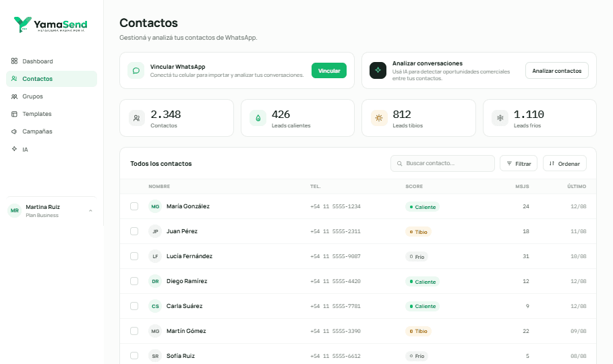Viewport: 613px width, 364px height.
Task: Click the TEL. column header
Action: pyautogui.click(x=316, y=187)
